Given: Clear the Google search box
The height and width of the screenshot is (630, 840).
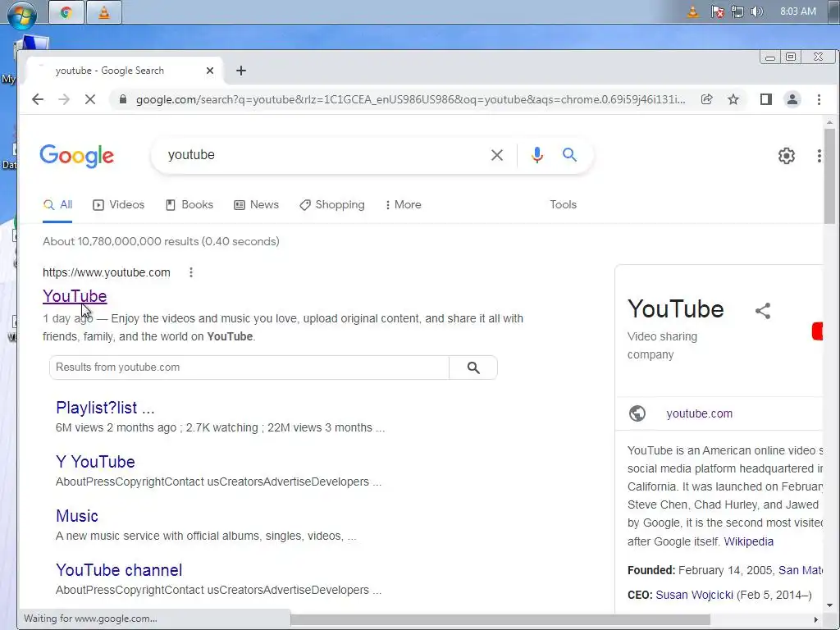Looking at the screenshot, I should (497, 155).
